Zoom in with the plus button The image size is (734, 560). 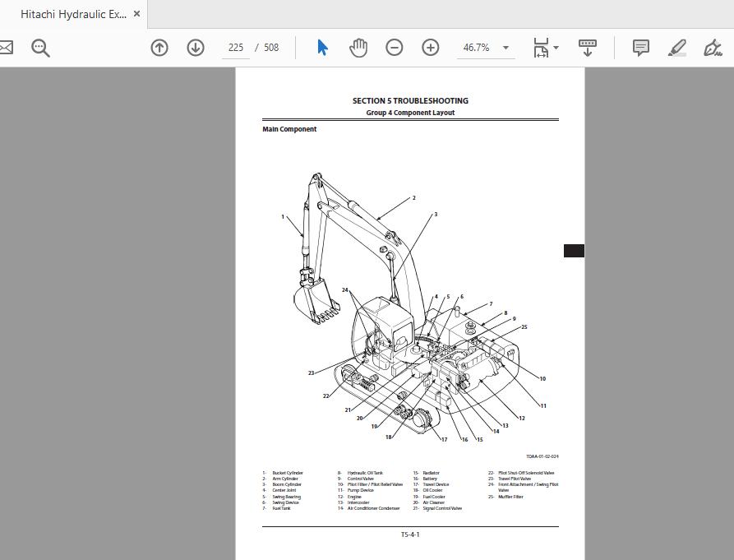(430, 48)
